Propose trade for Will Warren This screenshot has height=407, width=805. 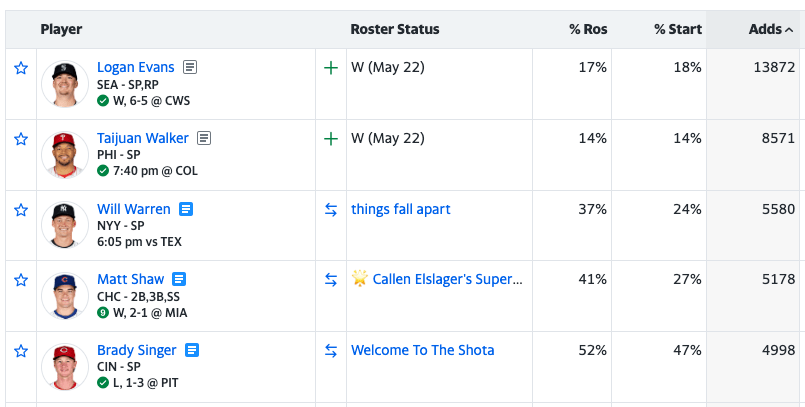pyautogui.click(x=331, y=210)
